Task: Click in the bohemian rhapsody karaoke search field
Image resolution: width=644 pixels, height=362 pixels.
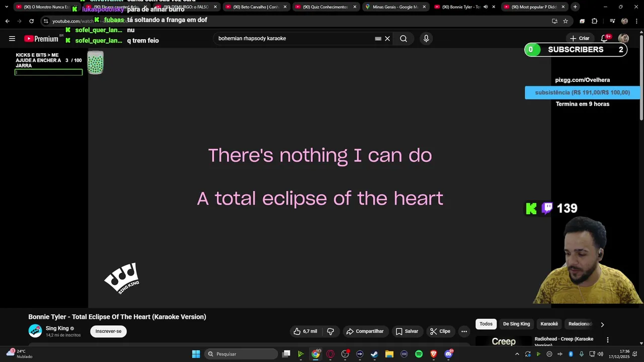Action: [x=294, y=39]
